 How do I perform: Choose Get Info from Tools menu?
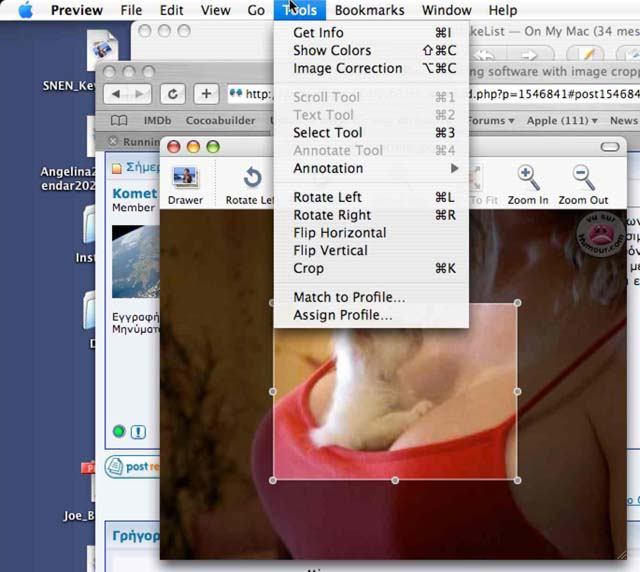point(371,33)
